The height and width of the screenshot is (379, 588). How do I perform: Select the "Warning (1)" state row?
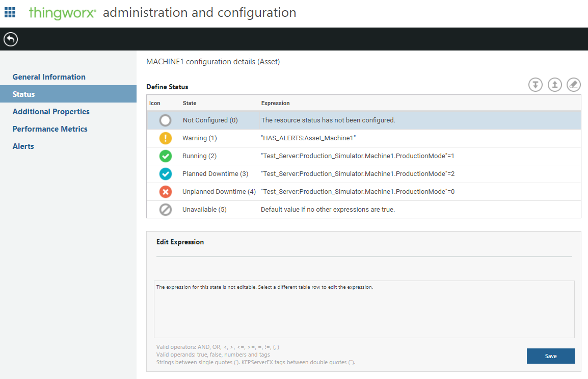pyautogui.click(x=364, y=138)
